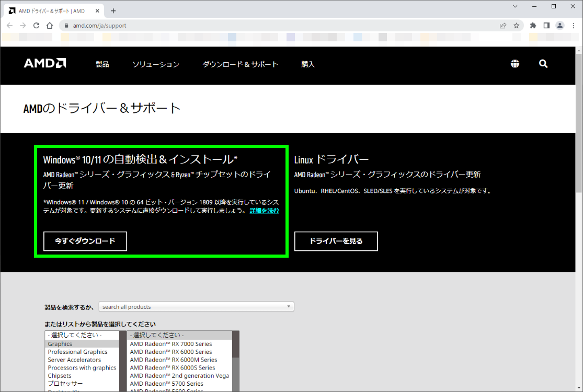583x392 pixels.
Task: Click the browser forward arrow
Action: pyautogui.click(x=23, y=26)
